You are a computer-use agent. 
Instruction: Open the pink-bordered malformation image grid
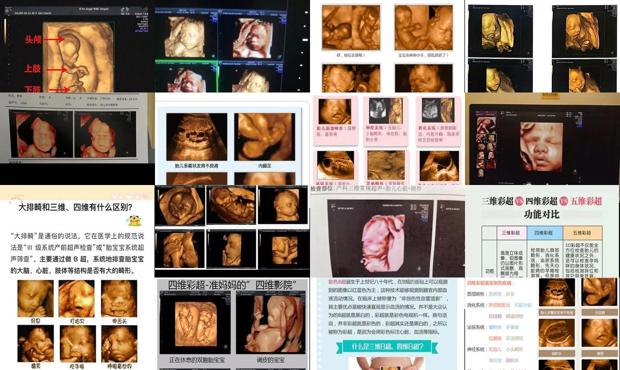[x=387, y=139]
